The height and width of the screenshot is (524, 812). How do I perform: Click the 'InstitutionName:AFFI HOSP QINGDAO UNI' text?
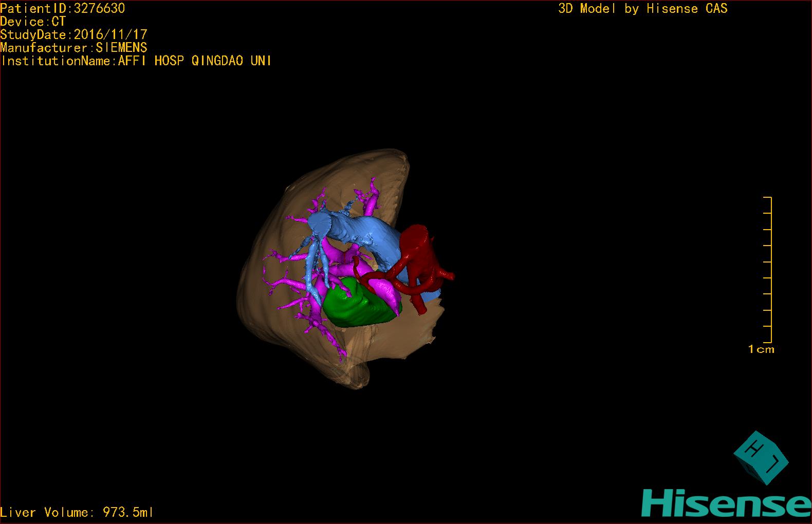click(136, 61)
